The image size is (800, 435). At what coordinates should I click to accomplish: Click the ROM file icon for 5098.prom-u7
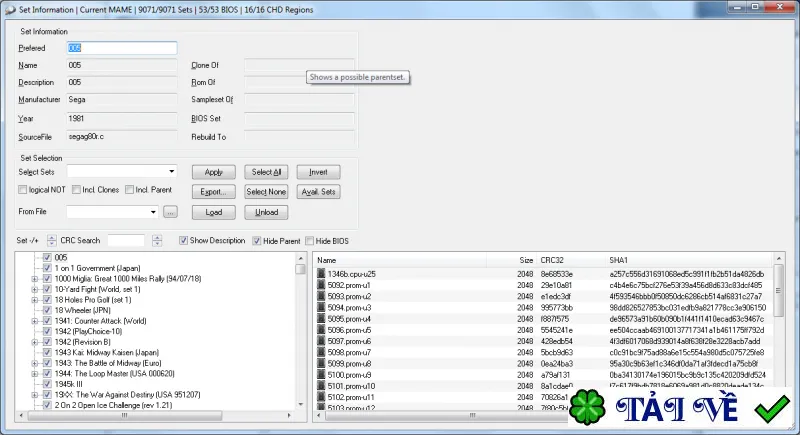point(321,352)
